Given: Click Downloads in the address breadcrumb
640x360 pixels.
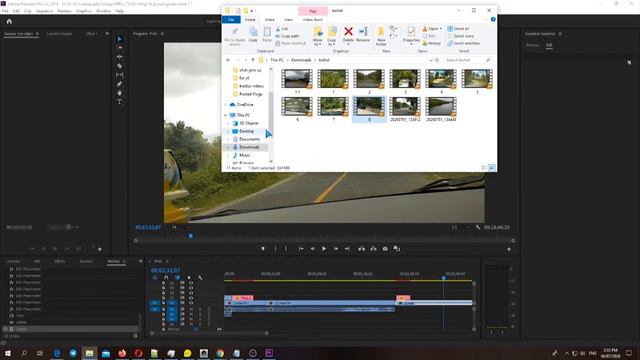Looking at the screenshot, I should 301,60.
